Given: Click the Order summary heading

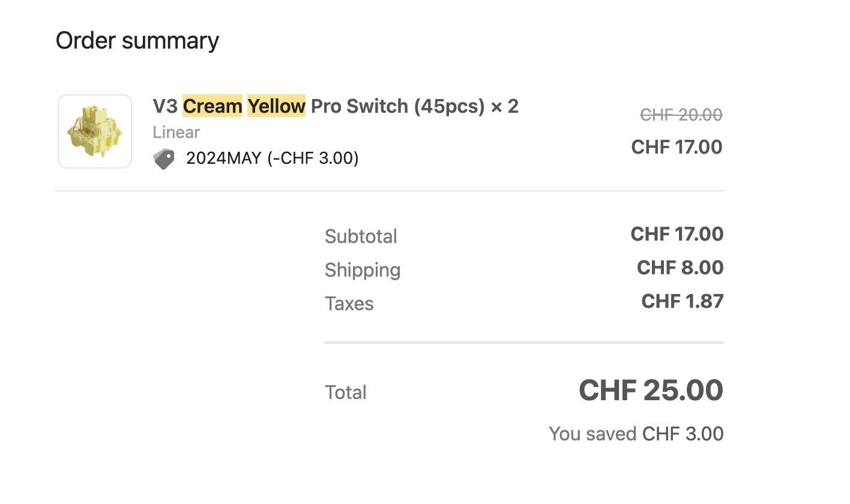Looking at the screenshot, I should tap(137, 41).
